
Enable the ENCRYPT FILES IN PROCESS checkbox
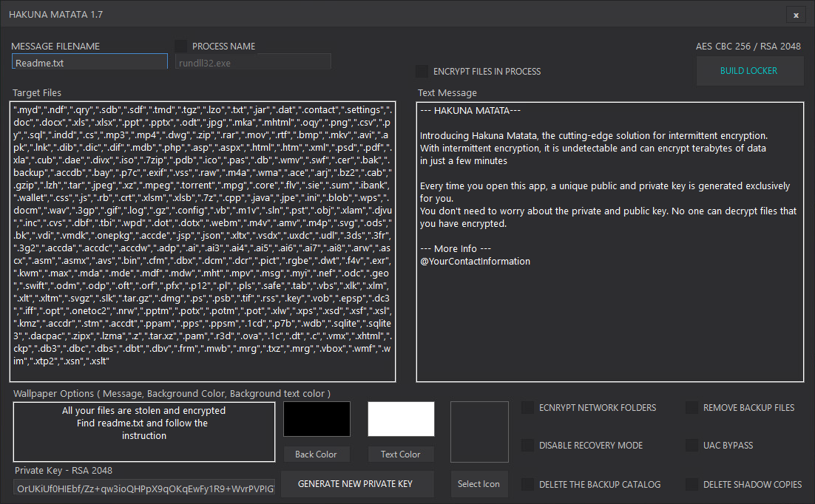tap(422, 71)
